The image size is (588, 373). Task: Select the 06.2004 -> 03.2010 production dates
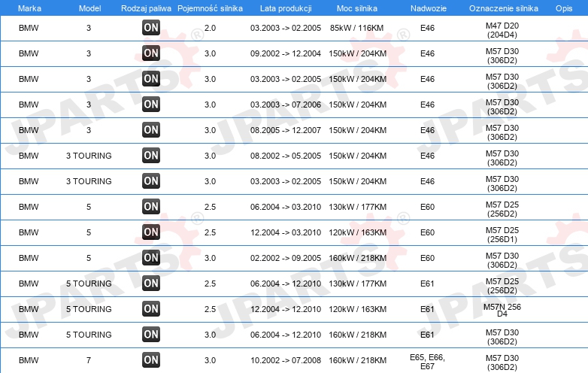(286, 207)
